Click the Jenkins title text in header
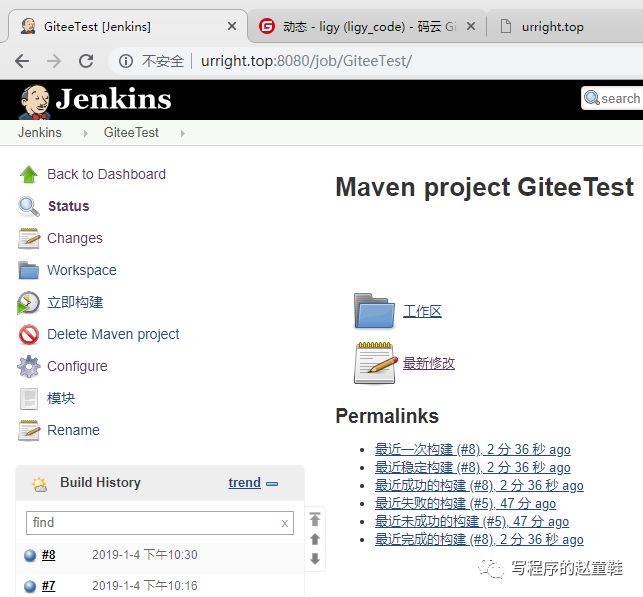This screenshot has width=643, height=597. (113, 99)
